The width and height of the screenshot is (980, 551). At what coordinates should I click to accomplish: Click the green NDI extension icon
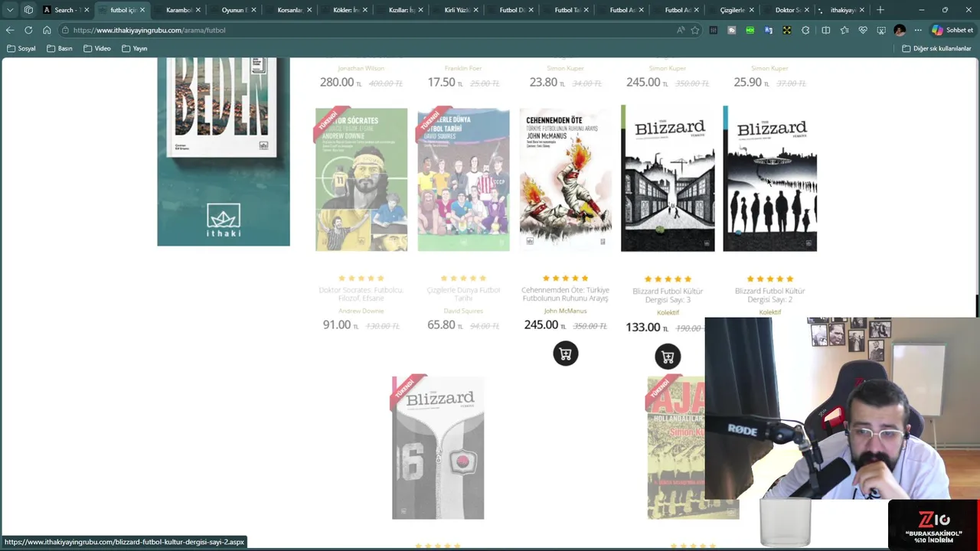click(750, 30)
